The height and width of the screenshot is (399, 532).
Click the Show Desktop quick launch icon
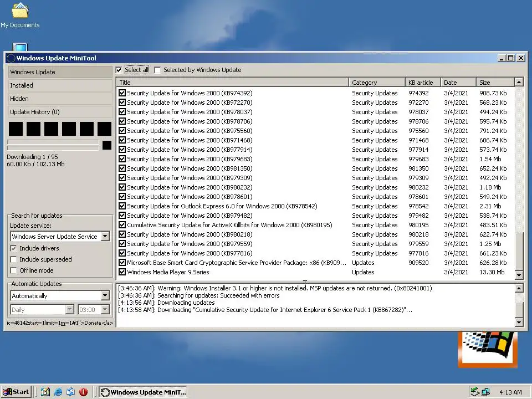point(45,392)
